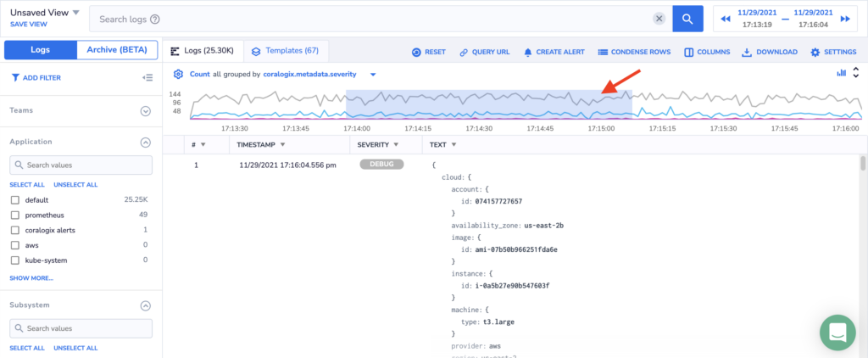
Task: Check the prometheus application checkbox
Action: (15, 215)
